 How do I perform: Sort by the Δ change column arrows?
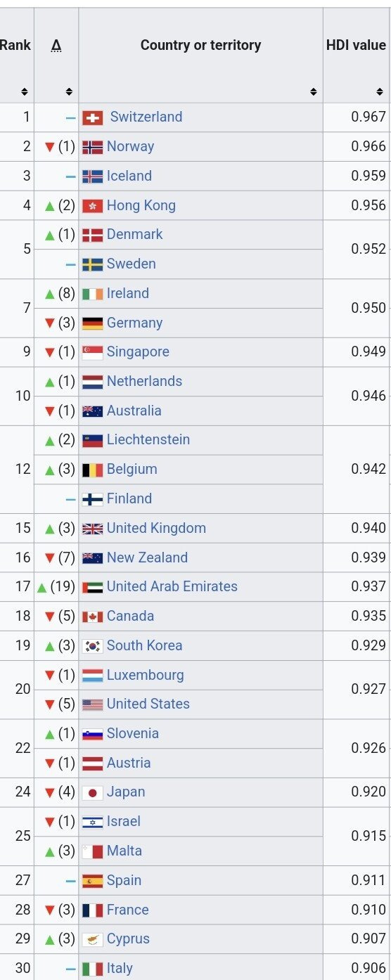click(x=69, y=91)
